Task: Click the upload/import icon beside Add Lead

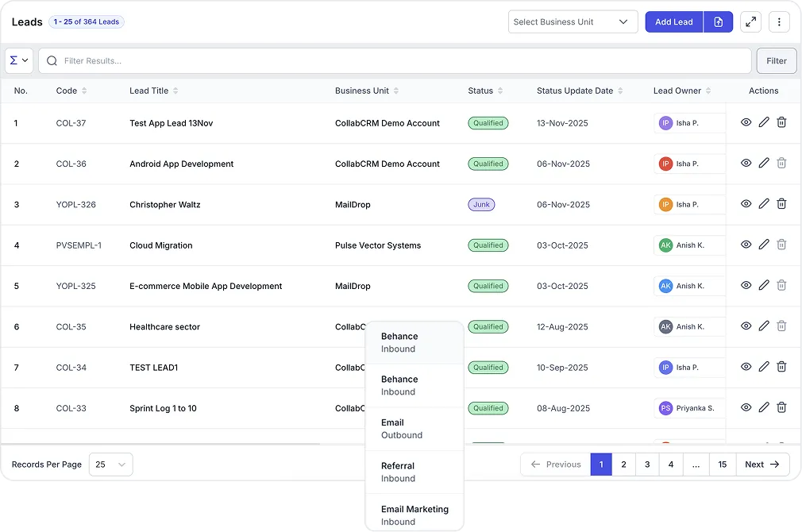Action: [x=718, y=22]
